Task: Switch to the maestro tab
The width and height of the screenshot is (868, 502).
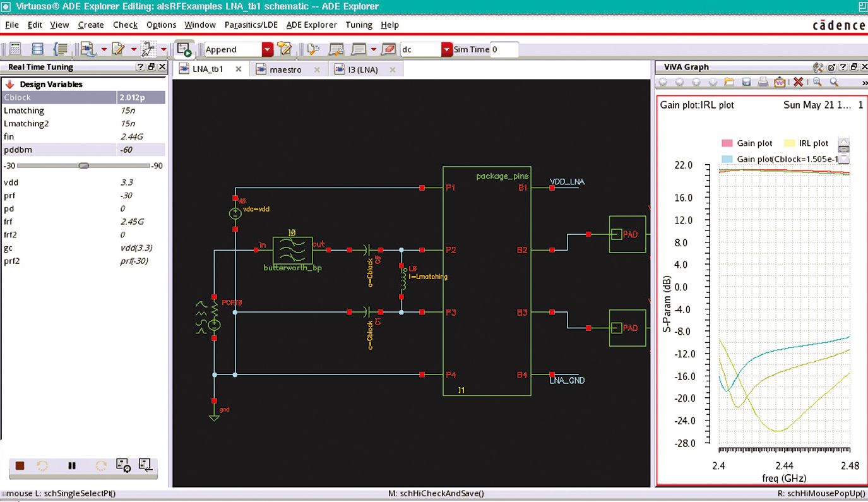Action: click(285, 69)
